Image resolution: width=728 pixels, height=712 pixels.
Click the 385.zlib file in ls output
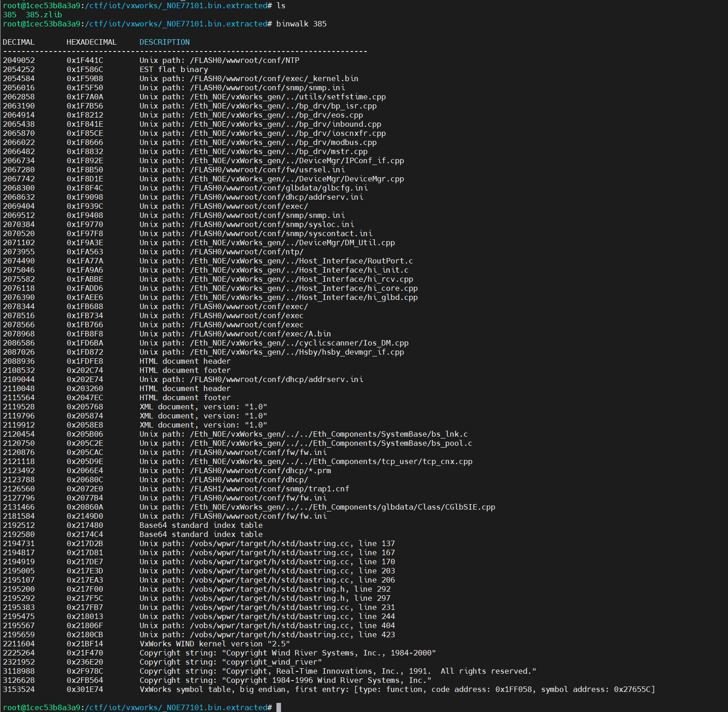point(43,15)
